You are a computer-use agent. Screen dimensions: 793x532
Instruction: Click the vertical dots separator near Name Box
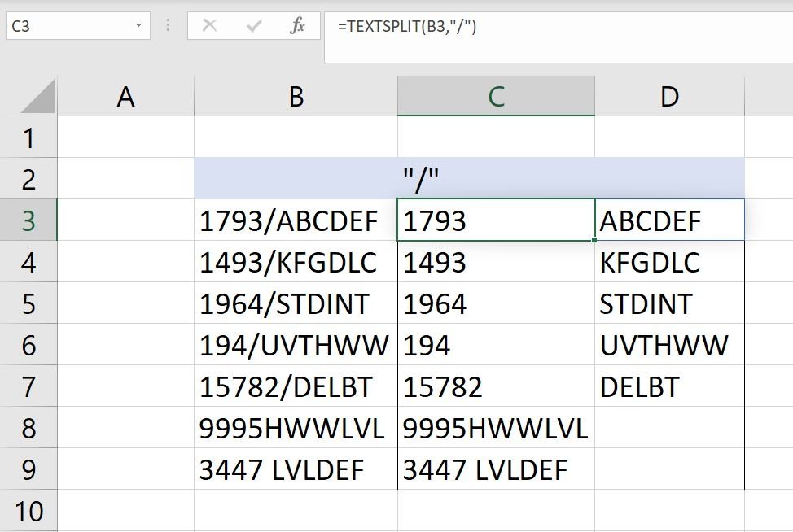[168, 25]
